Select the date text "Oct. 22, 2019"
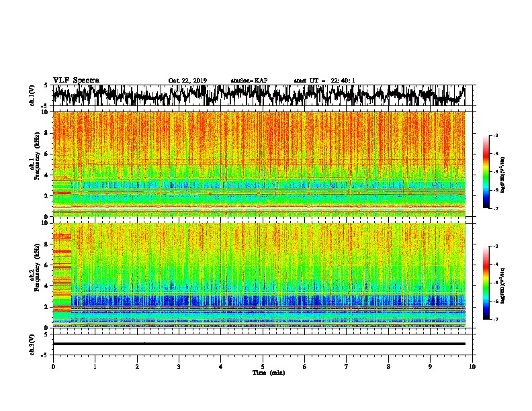Screen dimensions: 532x411 [187, 81]
